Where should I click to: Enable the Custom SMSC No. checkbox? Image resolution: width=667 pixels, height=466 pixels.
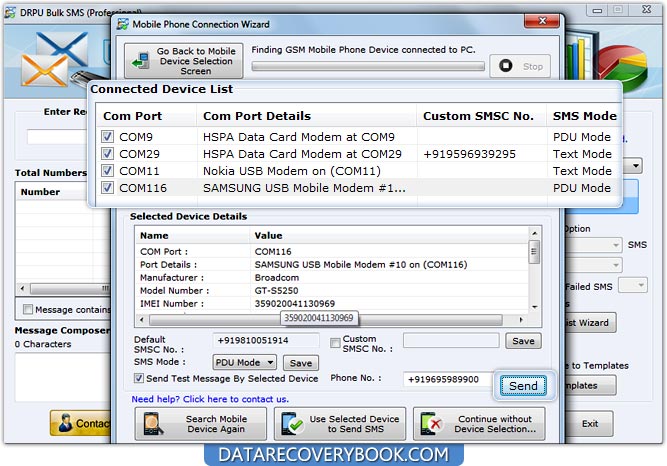(x=335, y=343)
